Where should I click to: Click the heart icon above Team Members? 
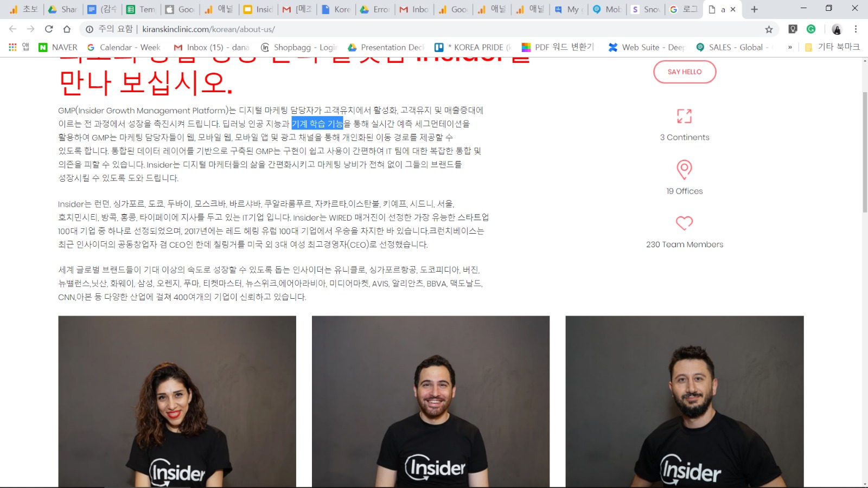684,223
